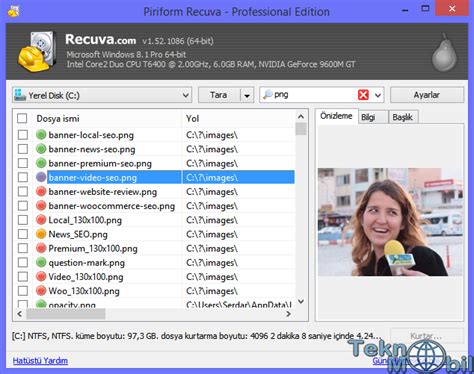Screen dimensions: 474x374
Task: Check the box for banner-local-seo.png
Action: coord(23,135)
